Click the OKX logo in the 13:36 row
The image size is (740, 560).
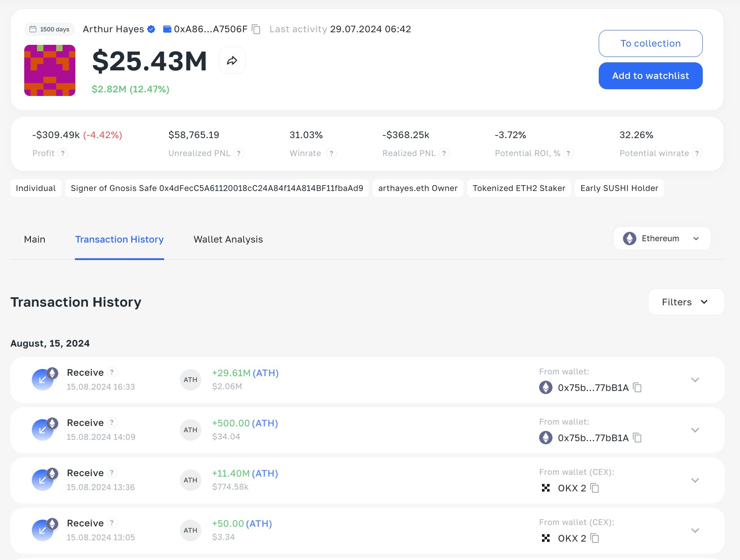[546, 488]
